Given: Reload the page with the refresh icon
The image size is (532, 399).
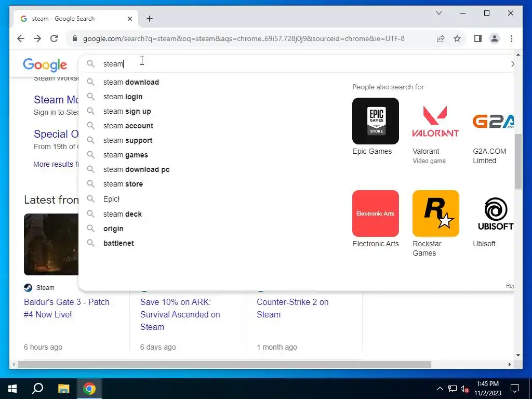Looking at the screenshot, I should 54,38.
